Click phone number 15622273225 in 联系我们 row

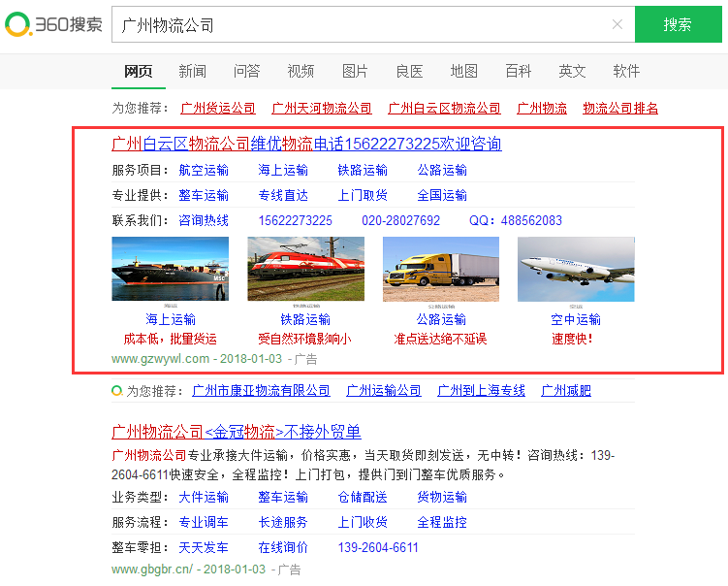(296, 220)
